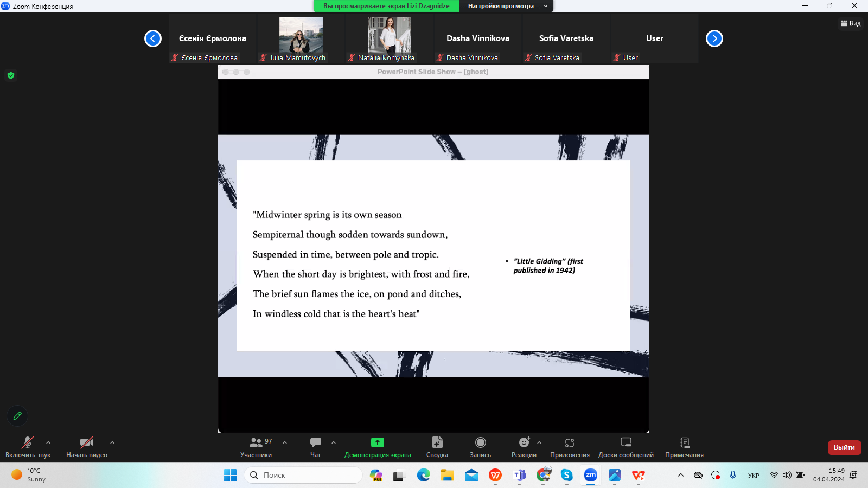Click the green Share Screen icon
The width and height of the screenshot is (868, 488).
coord(377,443)
